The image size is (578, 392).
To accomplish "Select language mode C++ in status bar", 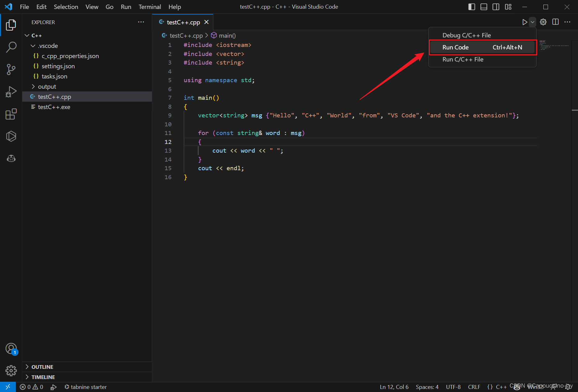I will pyautogui.click(x=501, y=387).
